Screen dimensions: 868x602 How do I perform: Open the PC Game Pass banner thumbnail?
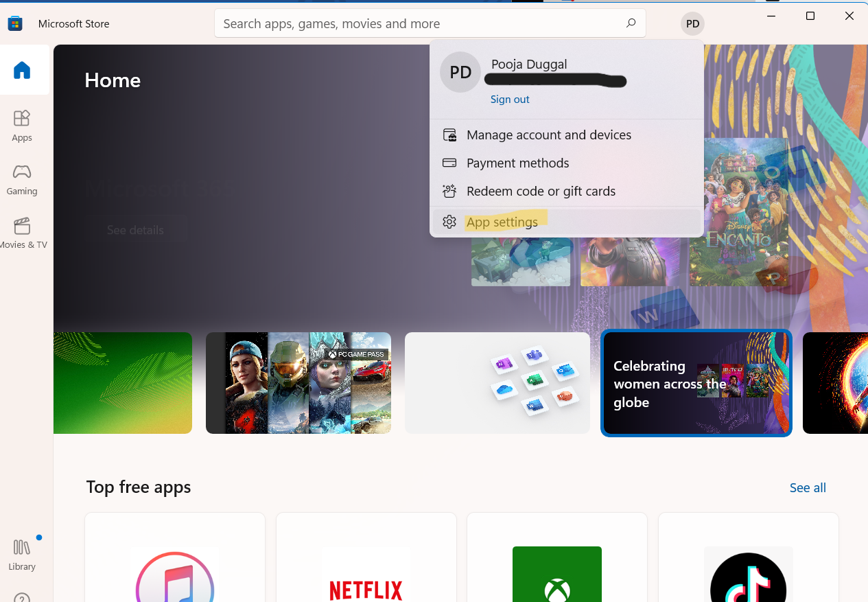point(298,383)
